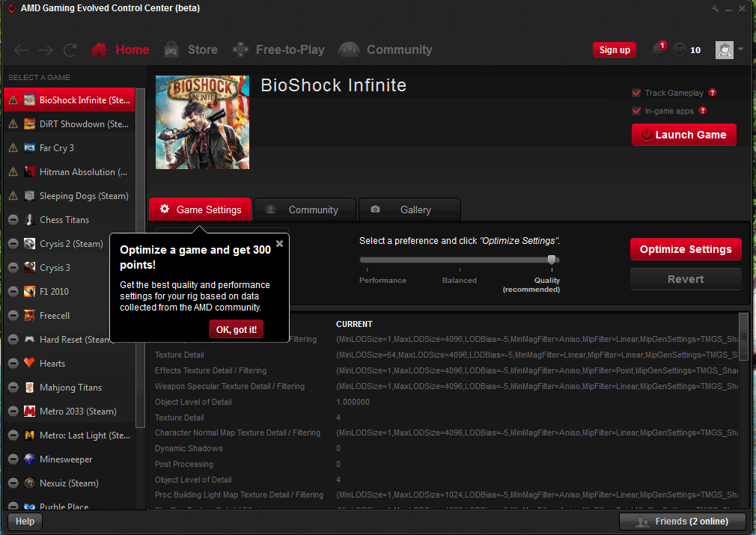This screenshot has width=756, height=535.
Task: Click the Sign up button
Action: click(x=615, y=49)
